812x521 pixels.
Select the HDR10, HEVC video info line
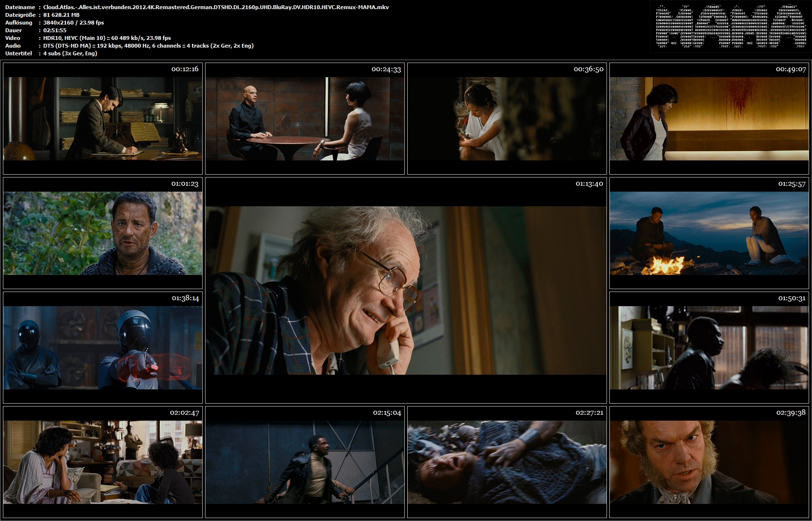tap(107, 38)
